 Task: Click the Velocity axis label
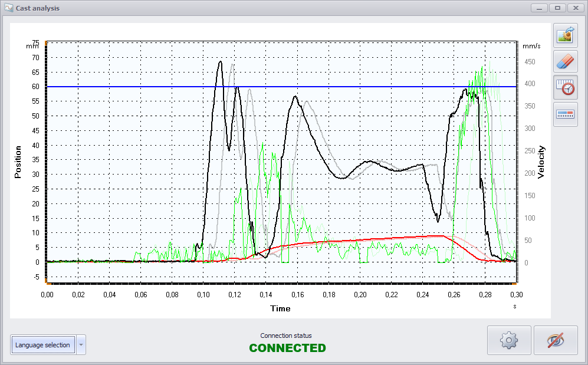tap(541, 162)
